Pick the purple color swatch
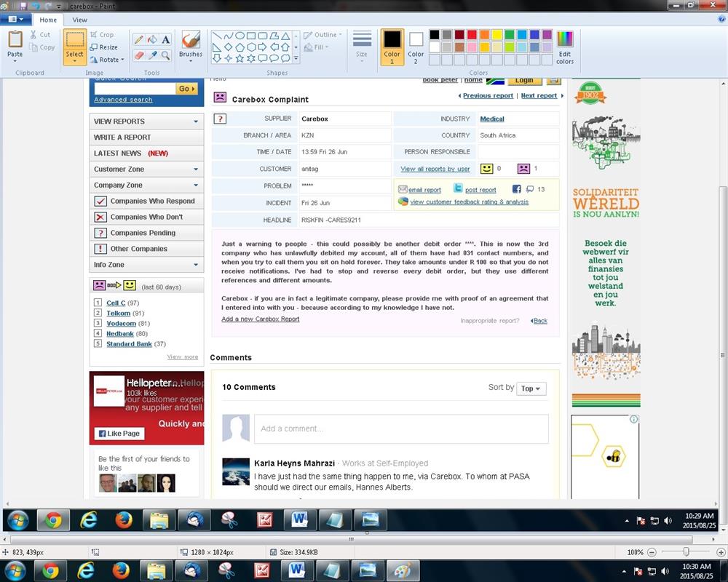Viewport: 728px width, 582px height. coord(547,34)
